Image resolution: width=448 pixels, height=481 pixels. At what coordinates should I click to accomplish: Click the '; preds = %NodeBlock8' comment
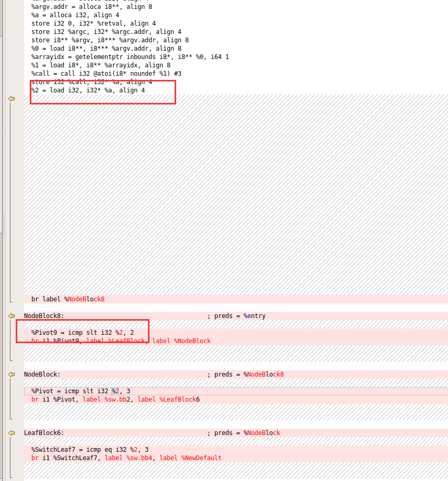coord(245,374)
